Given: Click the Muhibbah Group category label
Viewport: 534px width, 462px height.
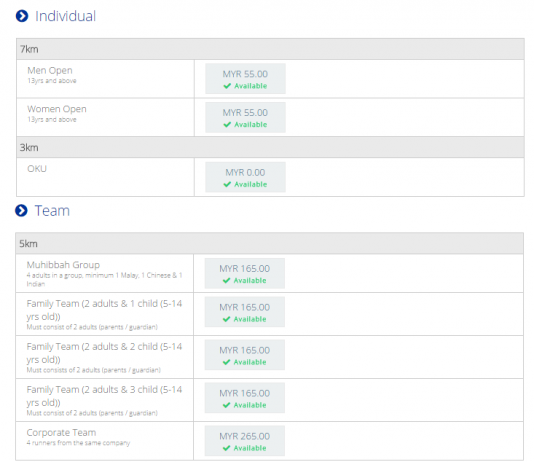Looking at the screenshot, I should [x=63, y=265].
